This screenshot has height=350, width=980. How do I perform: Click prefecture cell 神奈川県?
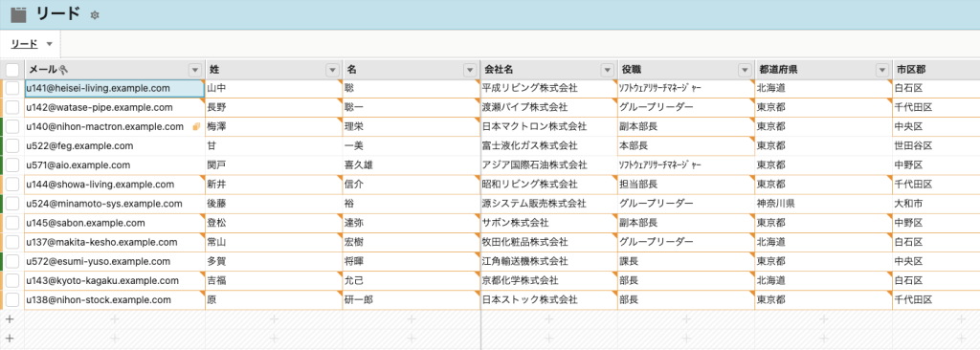coord(824,204)
